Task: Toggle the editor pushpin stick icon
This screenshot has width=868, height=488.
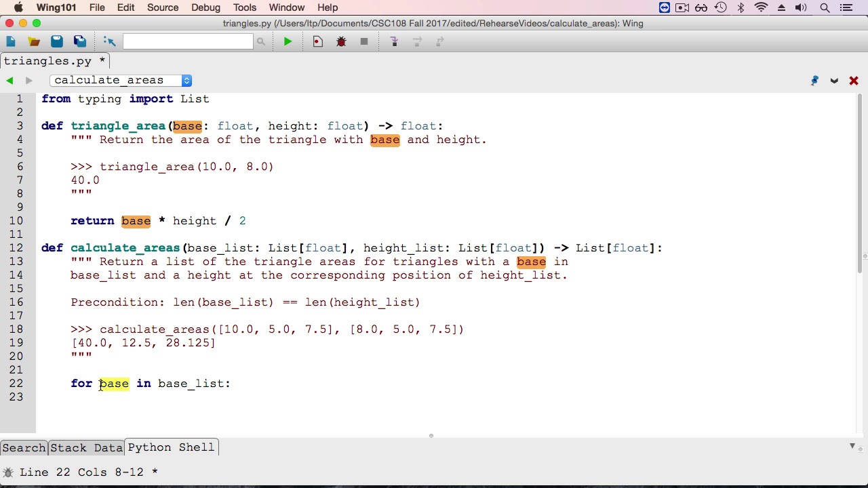Action: [814, 80]
